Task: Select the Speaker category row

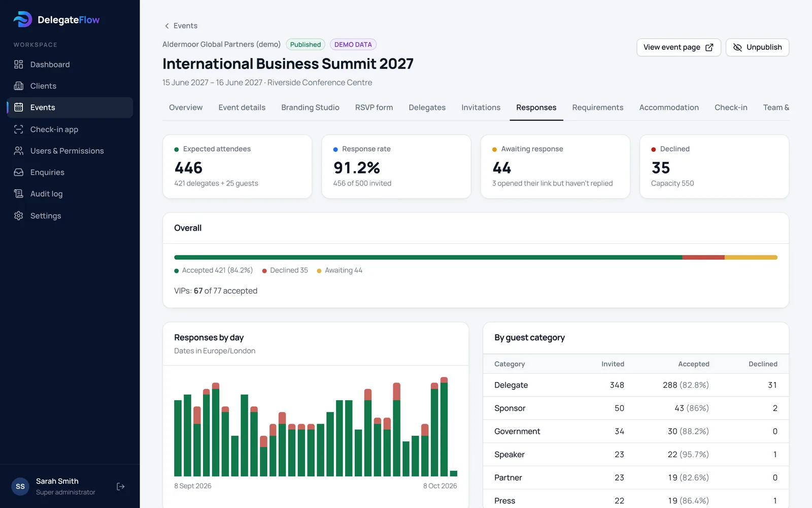Action: coord(636,455)
